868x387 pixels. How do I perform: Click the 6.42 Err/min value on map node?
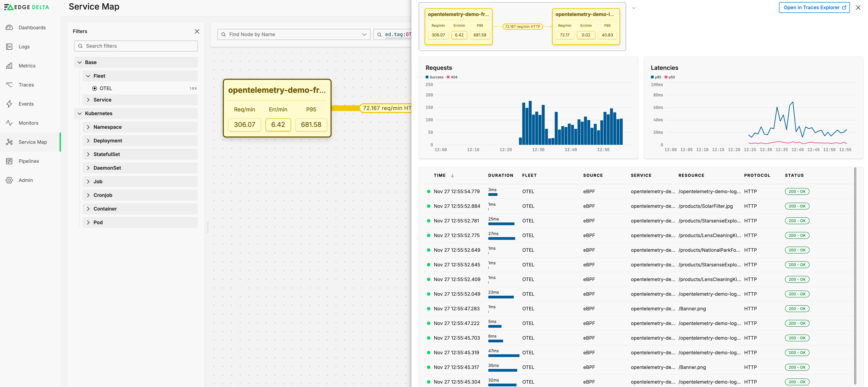278,125
